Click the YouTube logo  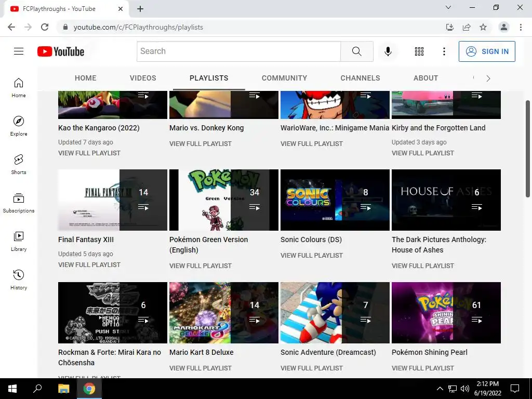(x=61, y=51)
